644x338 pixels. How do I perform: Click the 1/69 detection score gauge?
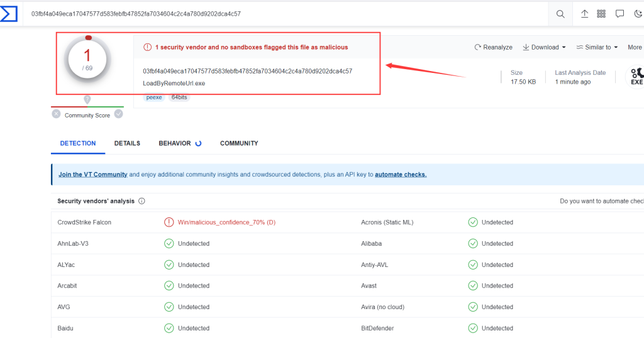[87, 59]
